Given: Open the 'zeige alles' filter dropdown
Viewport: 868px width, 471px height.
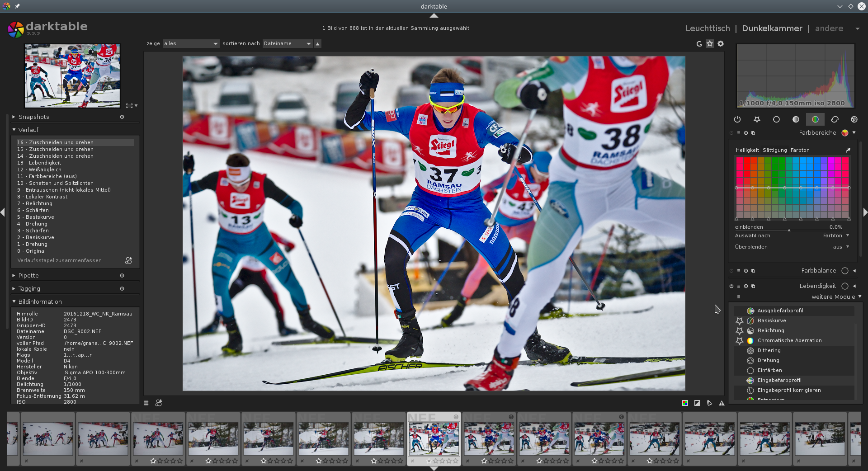Looking at the screenshot, I should [191, 44].
